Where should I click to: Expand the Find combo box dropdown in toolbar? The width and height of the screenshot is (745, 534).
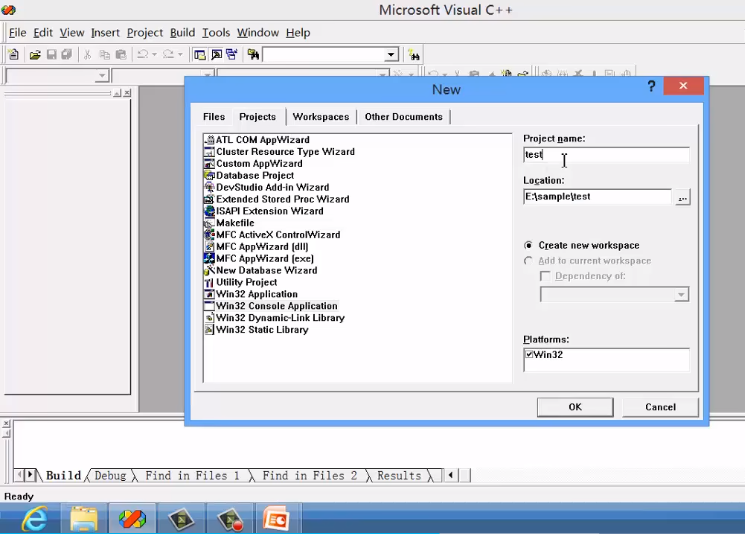[391, 54]
